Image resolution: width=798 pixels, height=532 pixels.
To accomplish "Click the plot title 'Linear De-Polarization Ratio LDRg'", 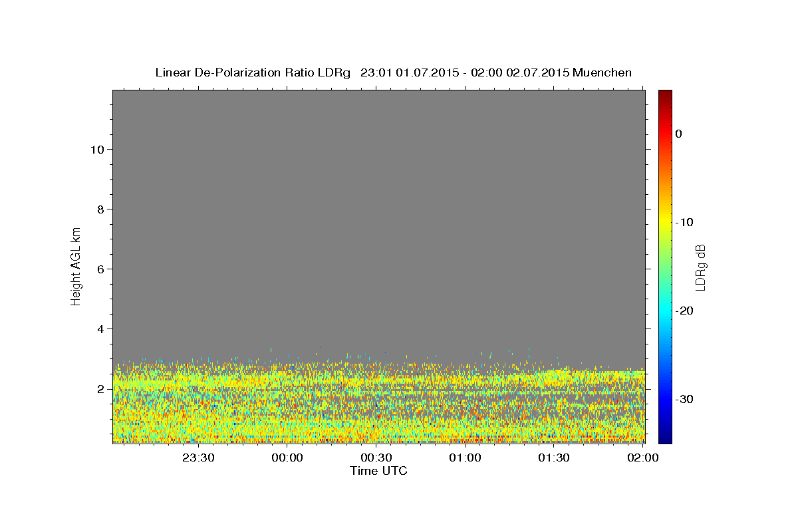I will click(253, 72).
